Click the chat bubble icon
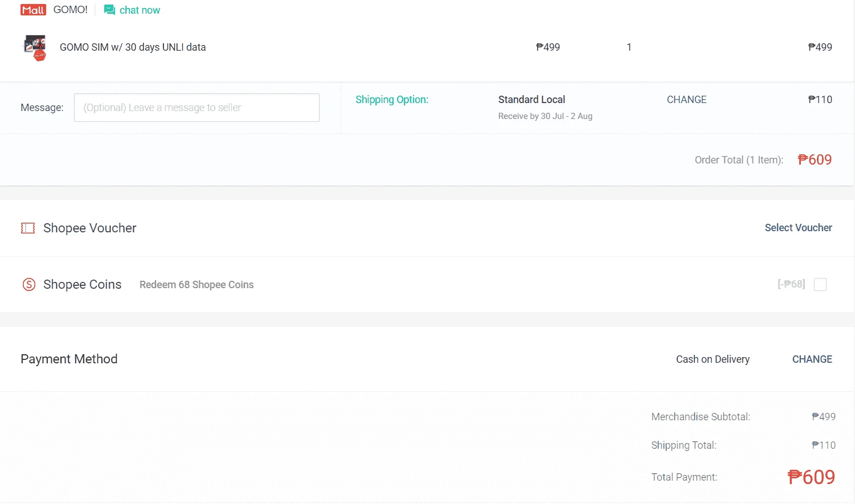The width and height of the screenshot is (855, 504). (109, 10)
